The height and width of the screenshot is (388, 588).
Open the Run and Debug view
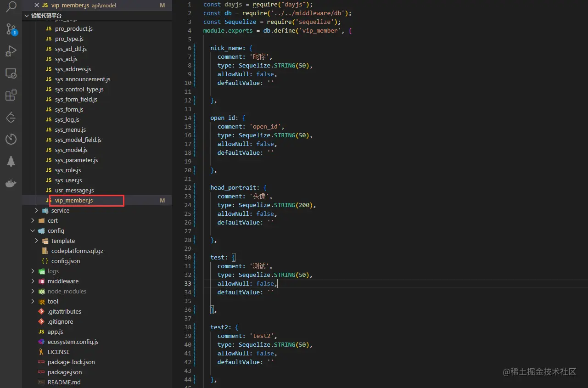tap(11, 51)
